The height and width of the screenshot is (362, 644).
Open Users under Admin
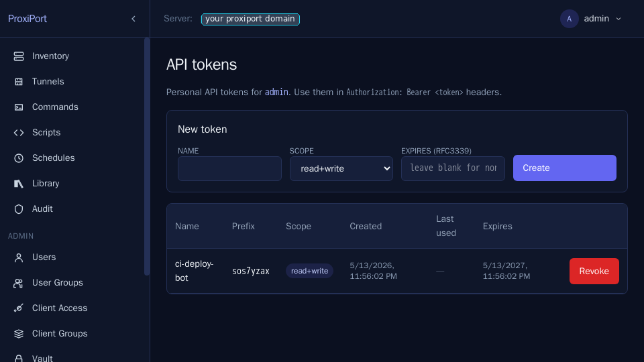(44, 257)
